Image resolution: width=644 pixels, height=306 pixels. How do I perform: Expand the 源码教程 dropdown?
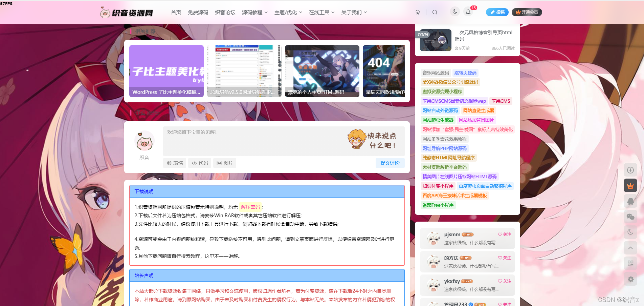click(254, 12)
